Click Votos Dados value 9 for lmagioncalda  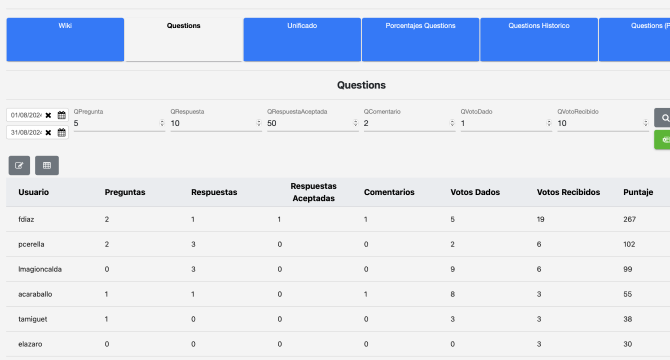tap(453, 269)
